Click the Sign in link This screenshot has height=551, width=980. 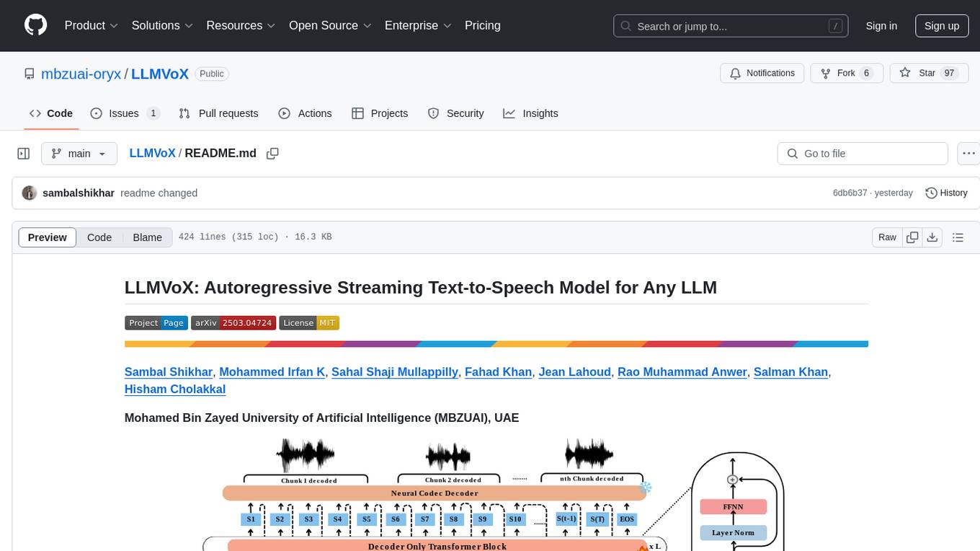coord(881,26)
